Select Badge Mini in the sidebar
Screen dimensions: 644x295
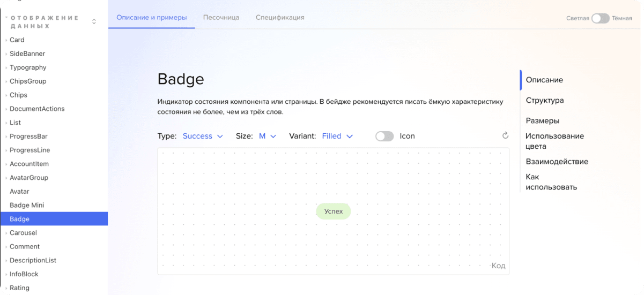[x=27, y=205]
